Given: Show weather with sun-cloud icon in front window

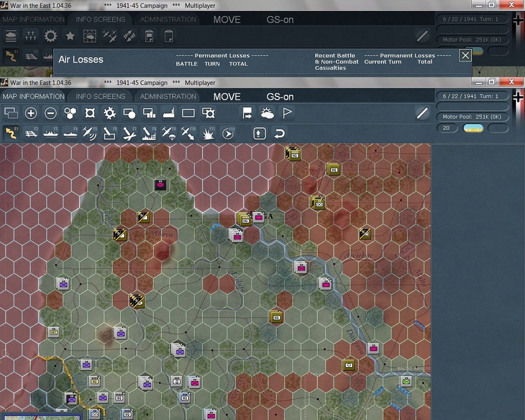Looking at the screenshot, I should click(267, 113).
